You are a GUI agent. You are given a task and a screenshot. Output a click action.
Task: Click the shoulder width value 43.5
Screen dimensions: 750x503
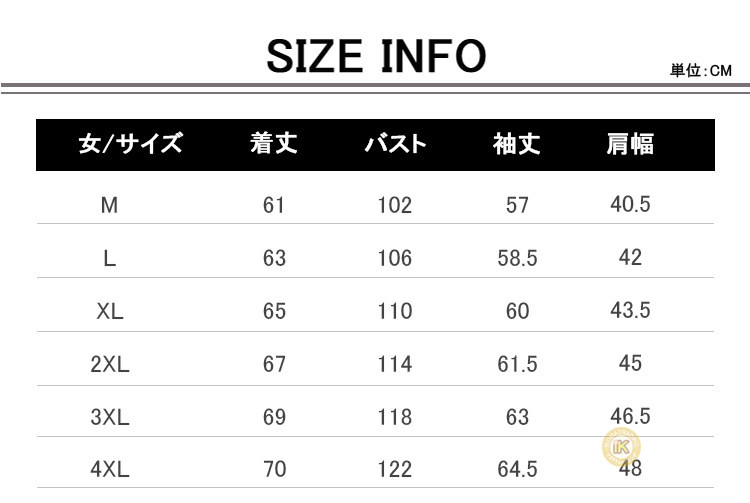(x=630, y=310)
